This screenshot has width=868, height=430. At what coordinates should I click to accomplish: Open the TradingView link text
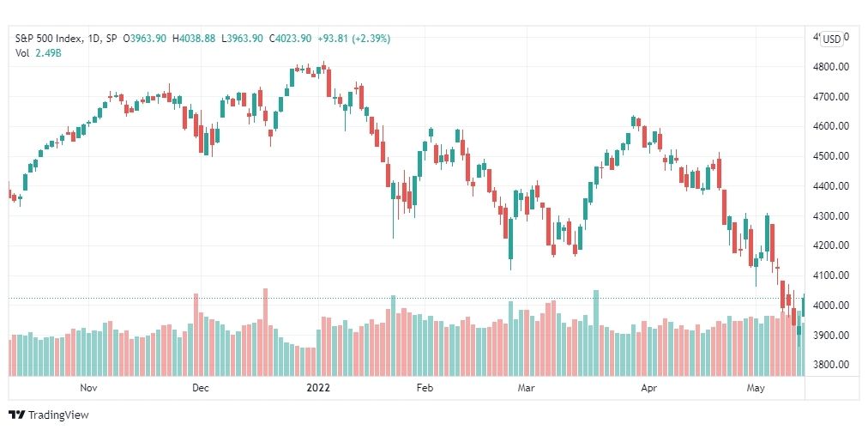tap(58, 415)
